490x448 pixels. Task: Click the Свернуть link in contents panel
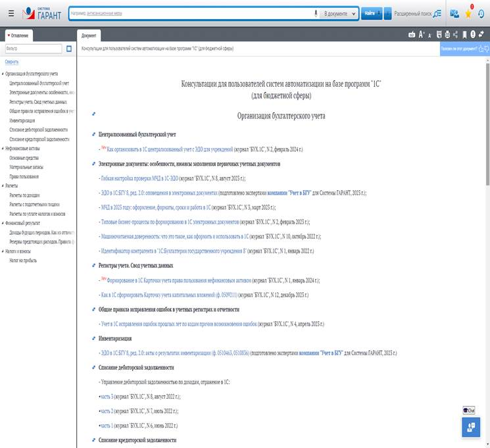[12, 62]
